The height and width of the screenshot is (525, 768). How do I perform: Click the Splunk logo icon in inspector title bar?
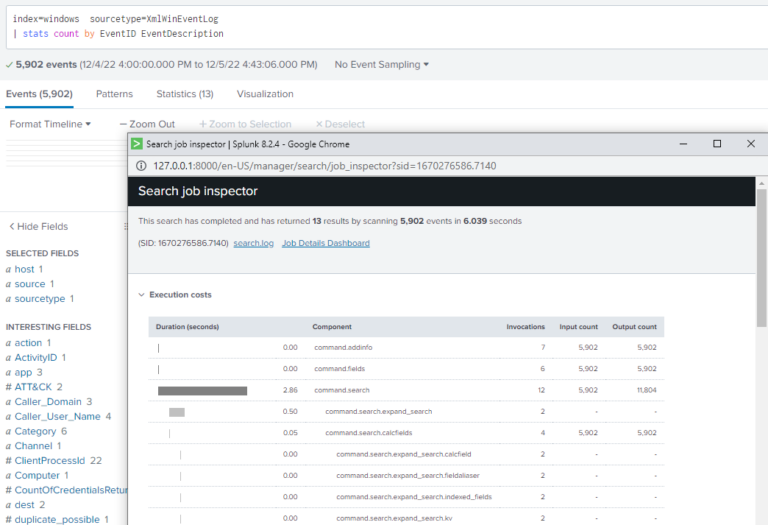(137, 144)
